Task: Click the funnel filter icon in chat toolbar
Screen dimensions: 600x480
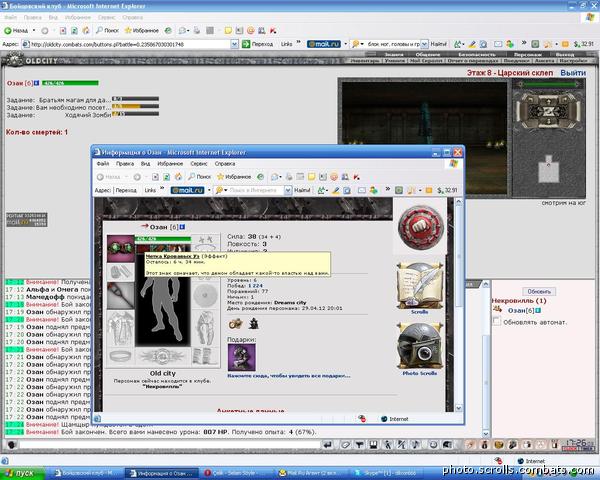Action: tap(359, 445)
